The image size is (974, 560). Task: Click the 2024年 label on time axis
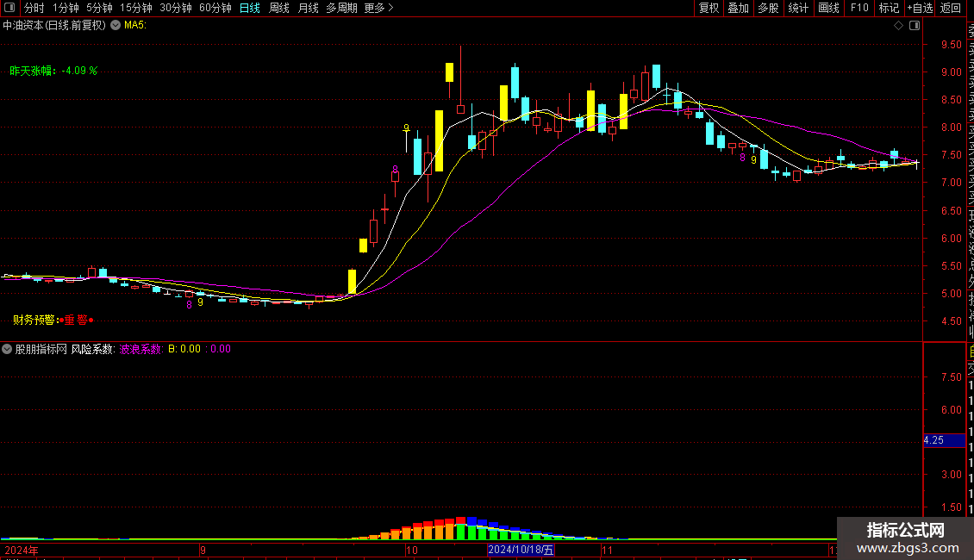tap(22, 550)
